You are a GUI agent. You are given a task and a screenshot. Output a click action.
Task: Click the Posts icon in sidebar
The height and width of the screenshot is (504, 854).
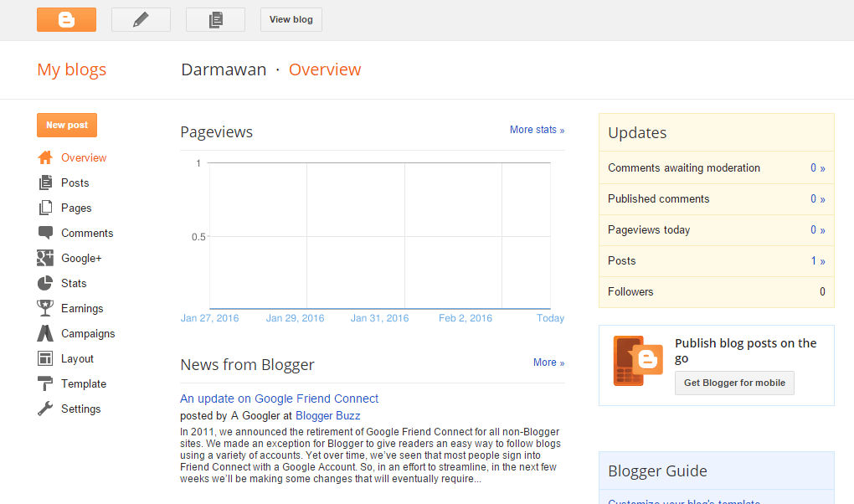[45, 183]
